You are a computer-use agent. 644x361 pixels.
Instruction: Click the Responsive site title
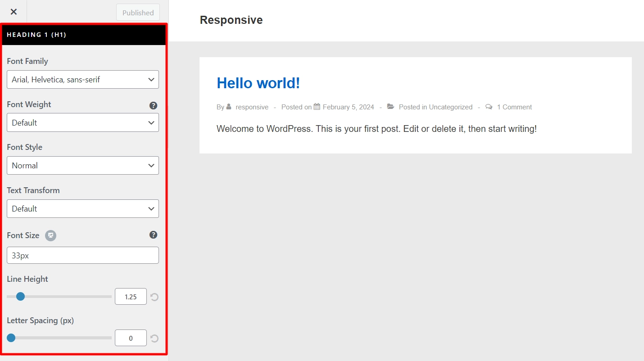pos(231,20)
